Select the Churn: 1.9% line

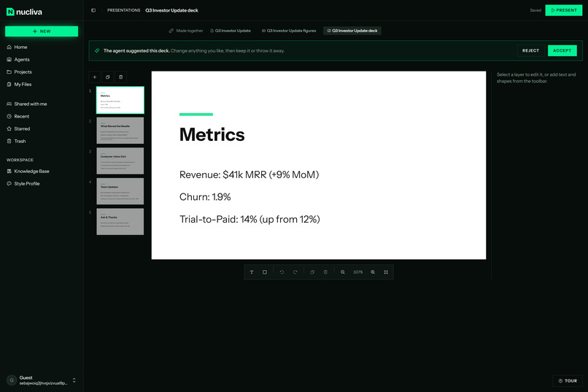205,197
